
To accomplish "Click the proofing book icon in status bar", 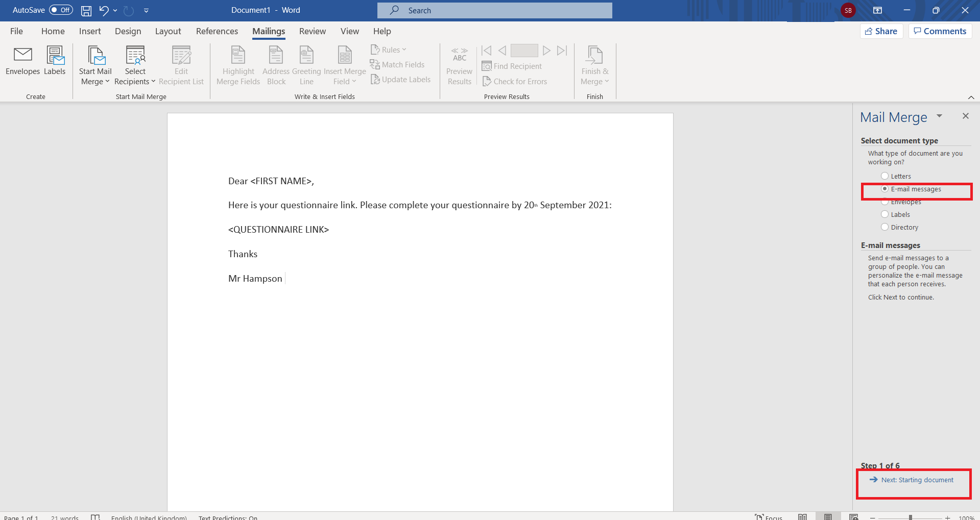I will (x=95, y=517).
